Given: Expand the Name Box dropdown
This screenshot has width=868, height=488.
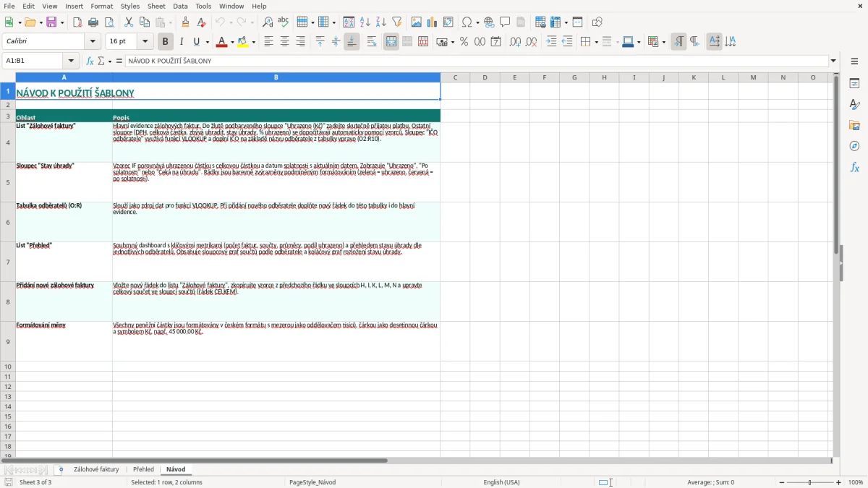Looking at the screenshot, I should [71, 61].
